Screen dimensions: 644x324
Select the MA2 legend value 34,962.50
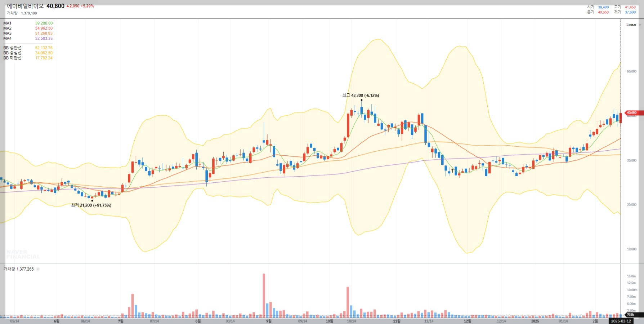tap(44, 28)
